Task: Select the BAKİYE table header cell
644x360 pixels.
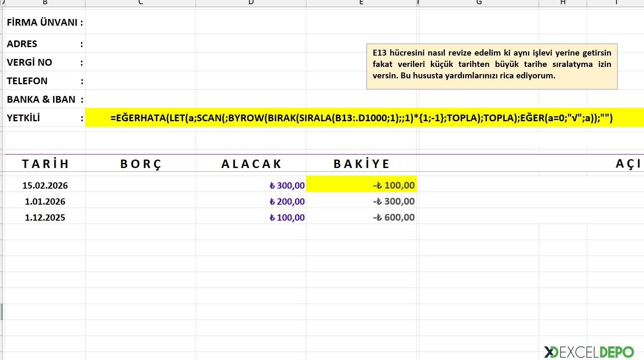Action: [361, 164]
